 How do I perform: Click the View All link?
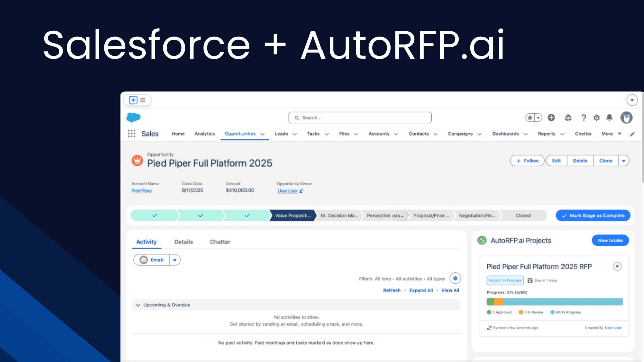[450, 290]
